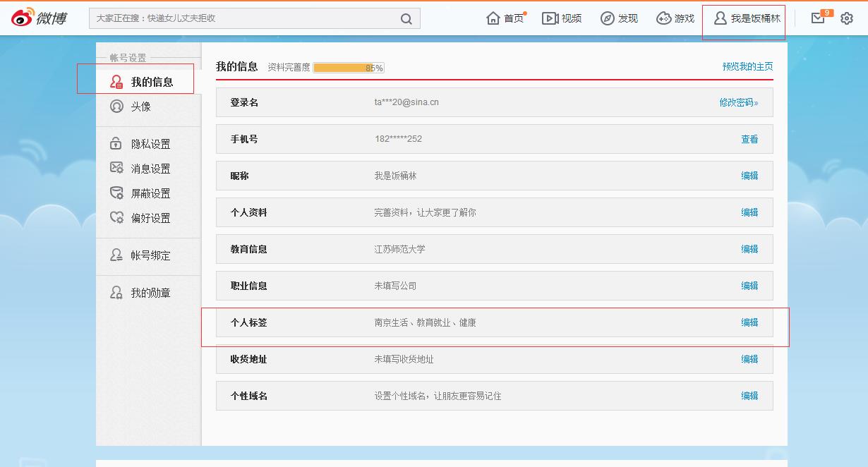Open the 首页 home icon
868x467 pixels.
[x=494, y=18]
